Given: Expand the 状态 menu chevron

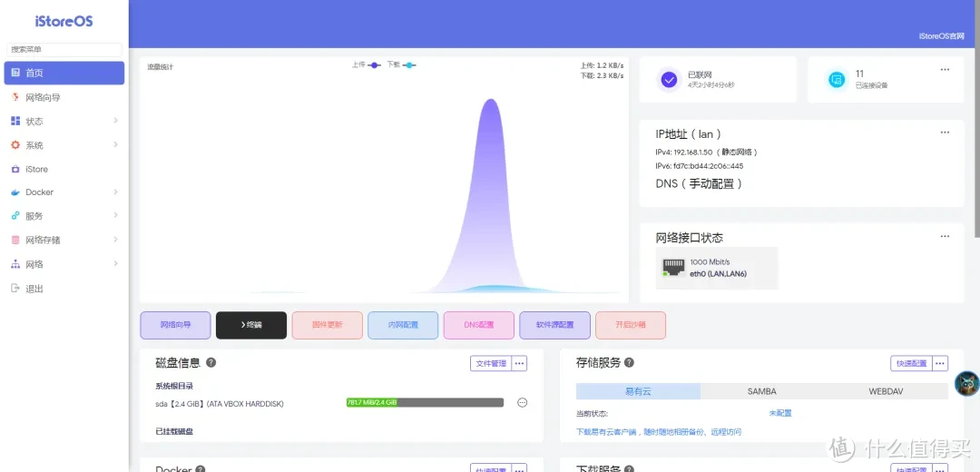Looking at the screenshot, I should [115, 121].
